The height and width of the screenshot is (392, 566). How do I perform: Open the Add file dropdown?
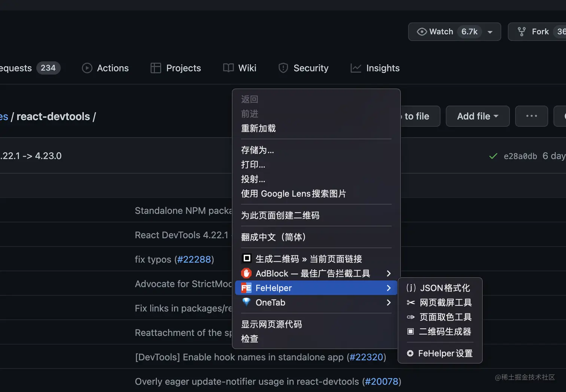[478, 116]
